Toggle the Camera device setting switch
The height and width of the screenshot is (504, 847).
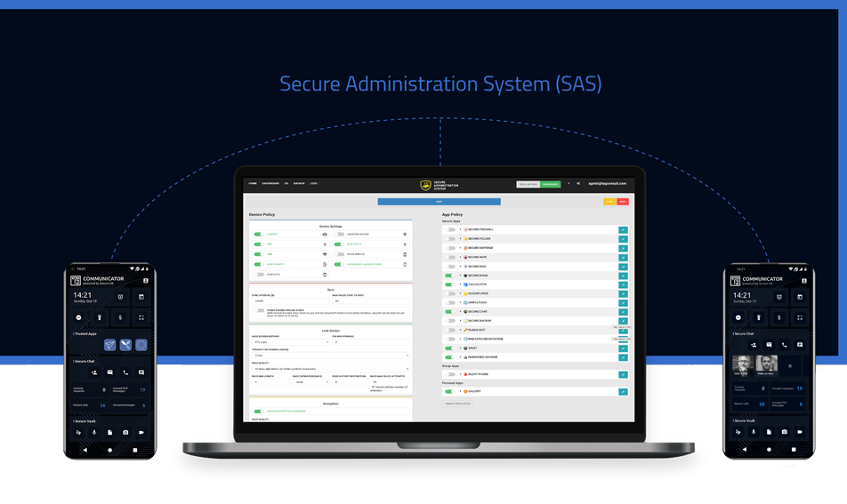[258, 234]
